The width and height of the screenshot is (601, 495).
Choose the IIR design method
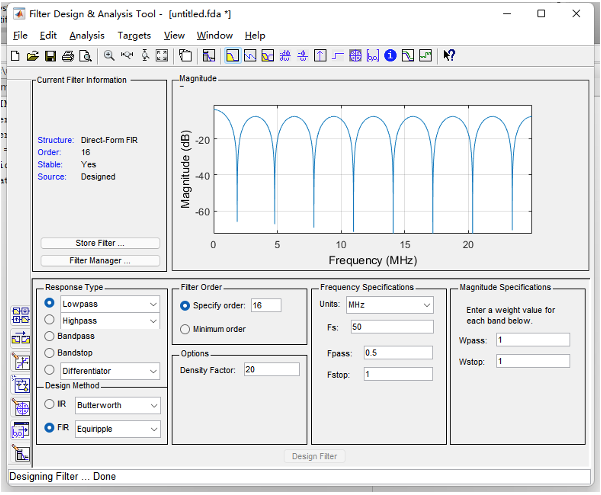[x=50, y=405]
